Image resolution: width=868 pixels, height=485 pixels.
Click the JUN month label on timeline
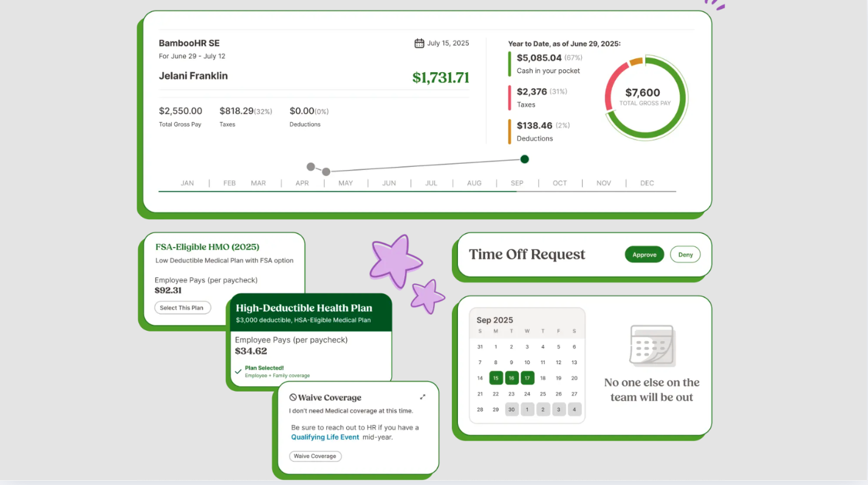[389, 183]
